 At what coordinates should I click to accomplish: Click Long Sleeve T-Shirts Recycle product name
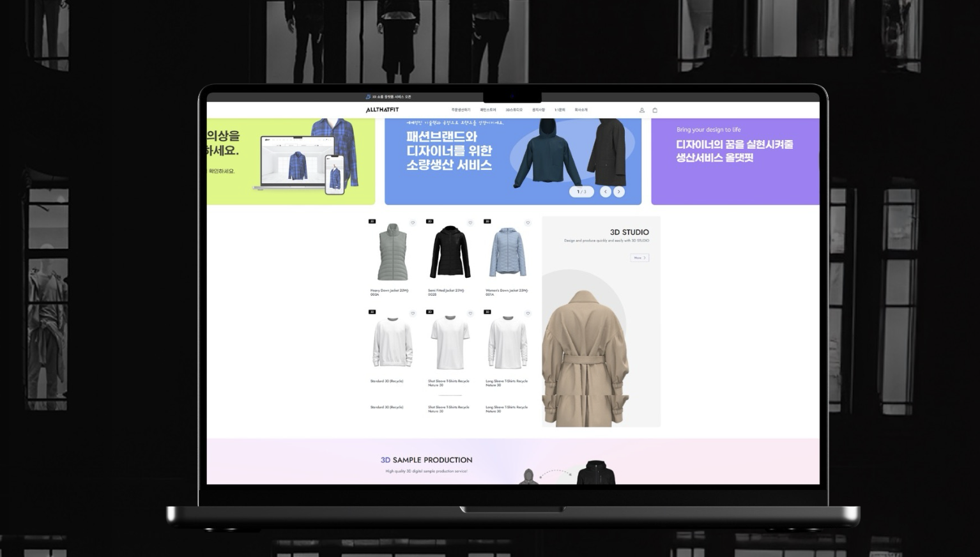[507, 383]
